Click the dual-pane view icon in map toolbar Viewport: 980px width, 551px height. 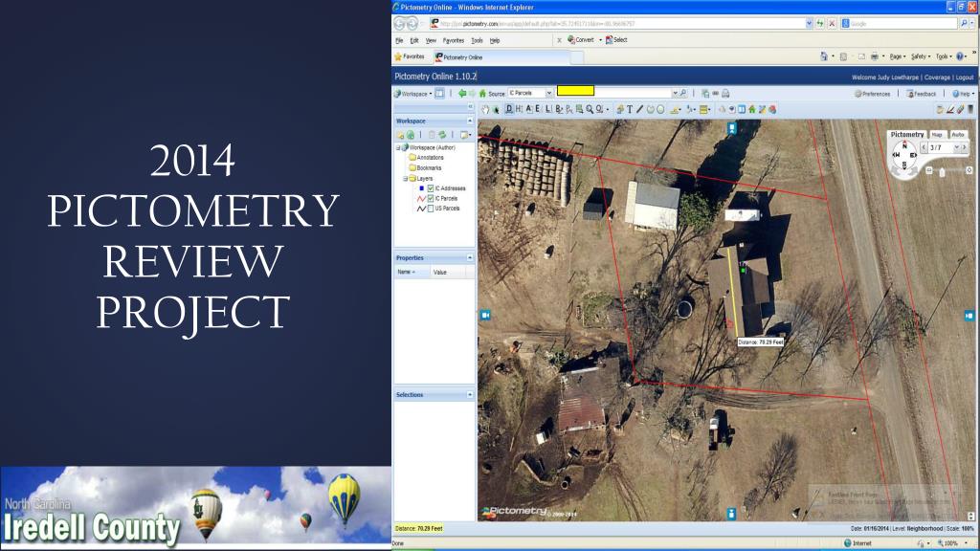(x=742, y=109)
